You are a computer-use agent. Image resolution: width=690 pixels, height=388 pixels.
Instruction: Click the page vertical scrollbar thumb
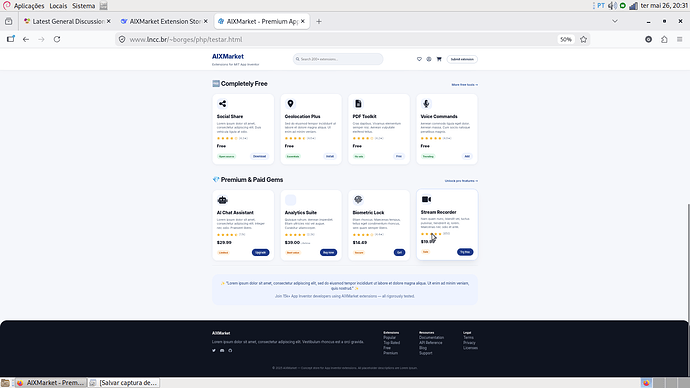pyautogui.click(x=688, y=262)
